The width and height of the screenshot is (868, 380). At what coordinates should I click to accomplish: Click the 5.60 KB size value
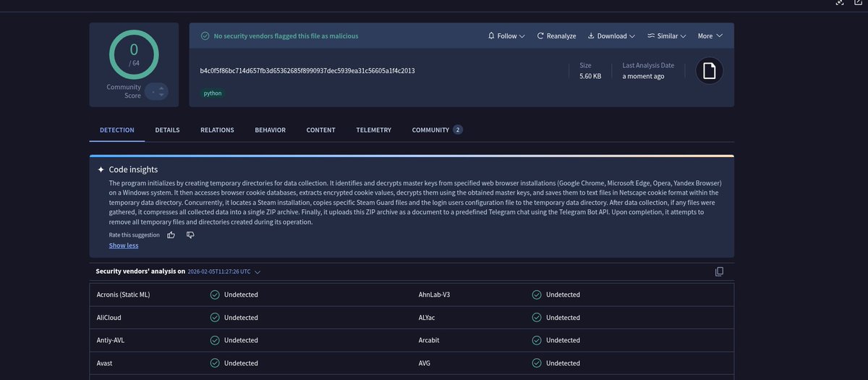590,76
